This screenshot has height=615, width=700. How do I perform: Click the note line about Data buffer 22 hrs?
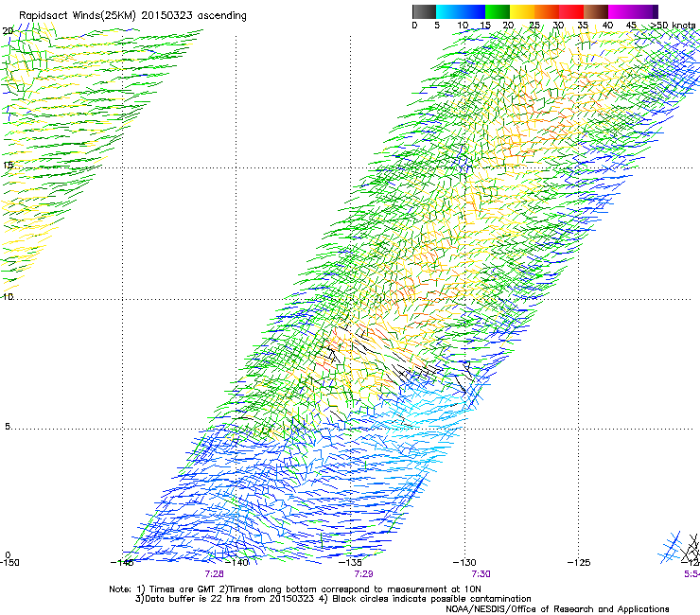coord(333,599)
